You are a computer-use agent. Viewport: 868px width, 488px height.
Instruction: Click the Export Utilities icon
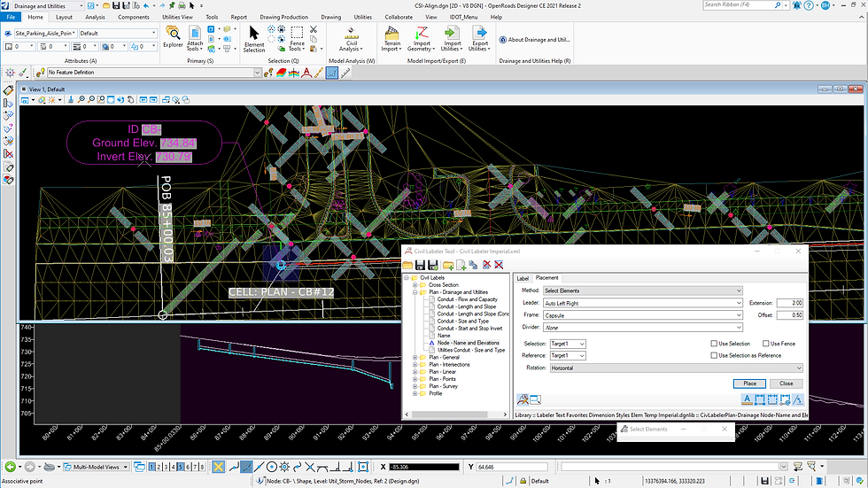click(480, 37)
